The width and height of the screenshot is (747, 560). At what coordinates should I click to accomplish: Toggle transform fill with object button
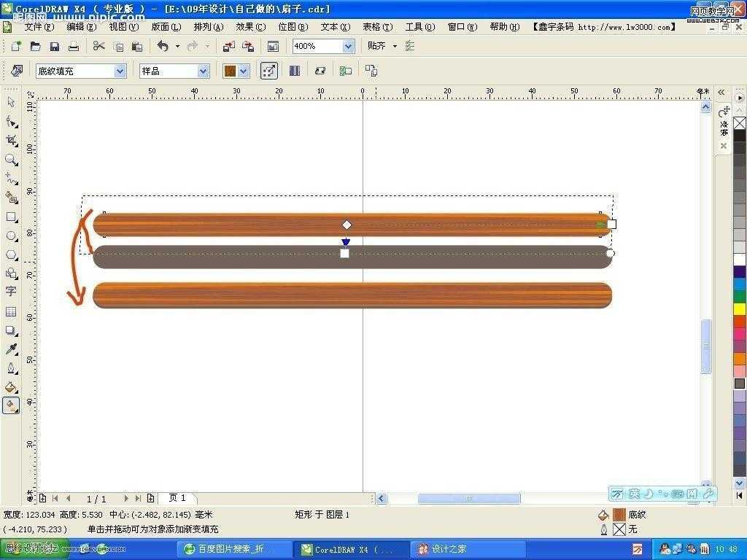point(269,71)
